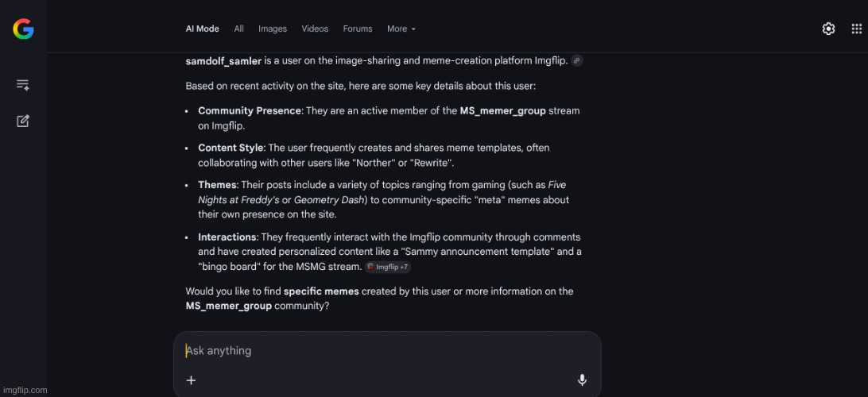
Task: Open the settings gear icon
Action: pyautogui.click(x=828, y=29)
